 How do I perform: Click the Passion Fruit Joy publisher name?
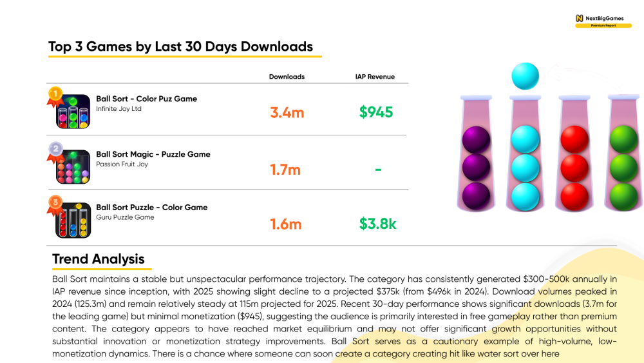[122, 164]
